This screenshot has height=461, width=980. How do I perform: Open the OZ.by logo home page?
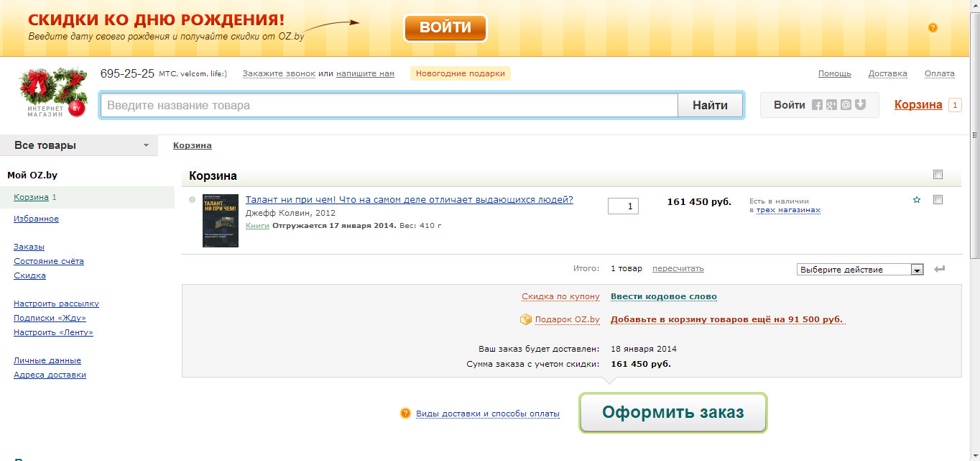click(52, 93)
